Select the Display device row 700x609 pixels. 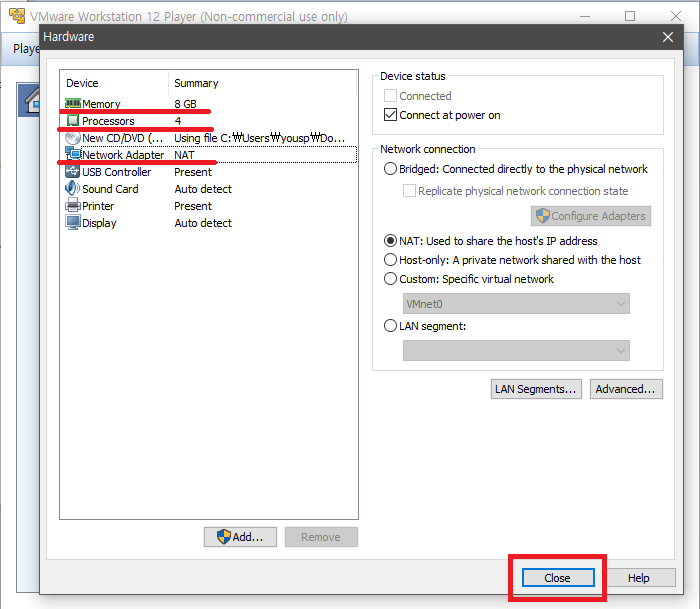tap(209, 223)
